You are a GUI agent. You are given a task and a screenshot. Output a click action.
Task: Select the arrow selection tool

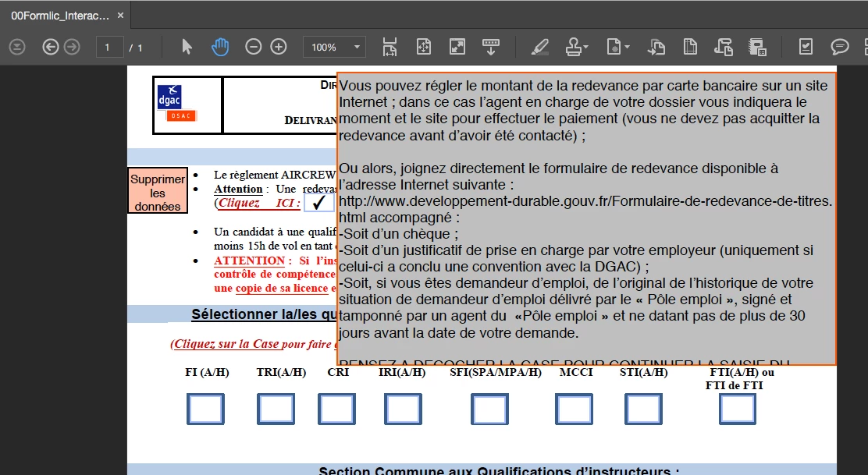point(187,47)
